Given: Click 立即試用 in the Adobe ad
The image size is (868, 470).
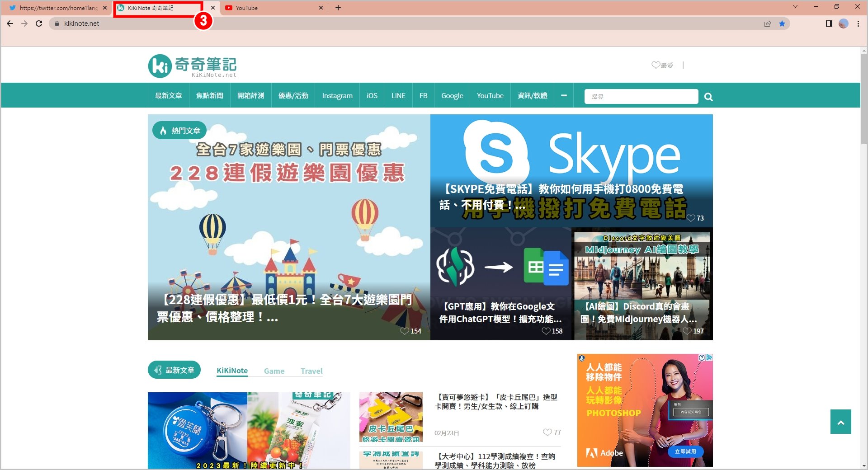Looking at the screenshot, I should (x=685, y=451).
